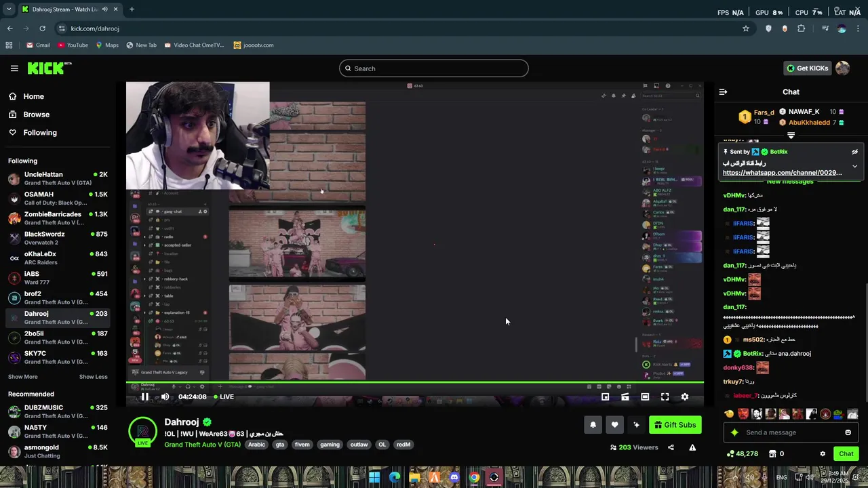Open YouTube bookmark
Screen dimensions: 868x488
point(73,45)
